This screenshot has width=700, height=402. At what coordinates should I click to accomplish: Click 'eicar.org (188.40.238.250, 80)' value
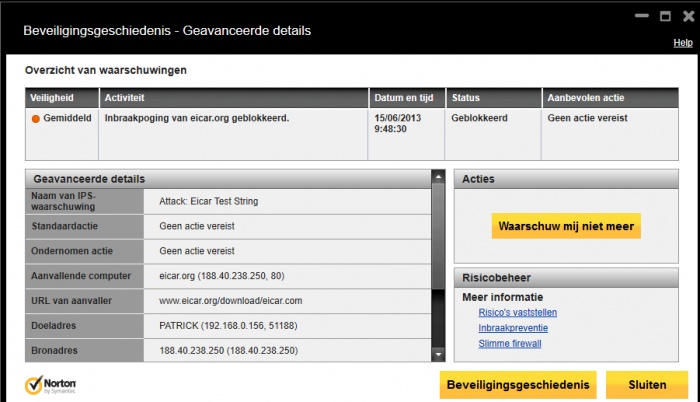pos(222,276)
